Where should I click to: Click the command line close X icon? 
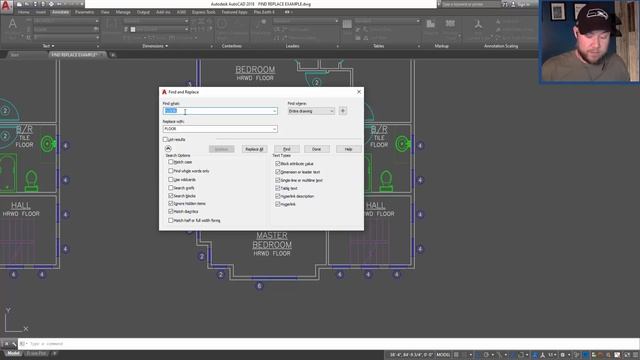(x=6, y=344)
